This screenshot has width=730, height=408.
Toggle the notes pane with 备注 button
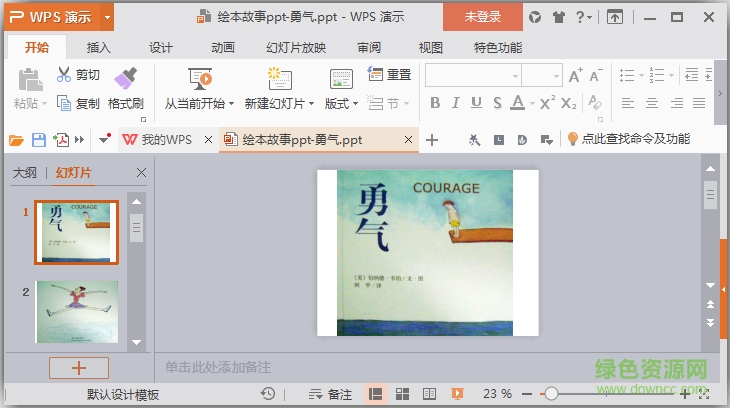point(330,394)
